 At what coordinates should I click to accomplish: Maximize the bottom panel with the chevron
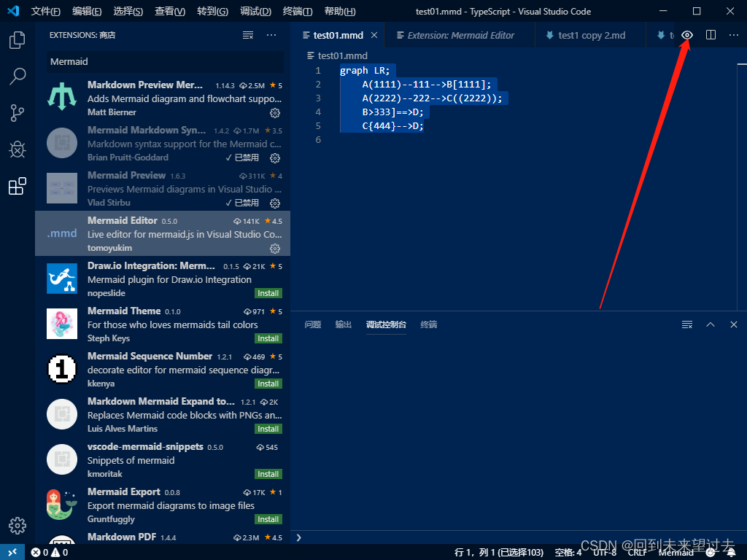pyautogui.click(x=711, y=324)
